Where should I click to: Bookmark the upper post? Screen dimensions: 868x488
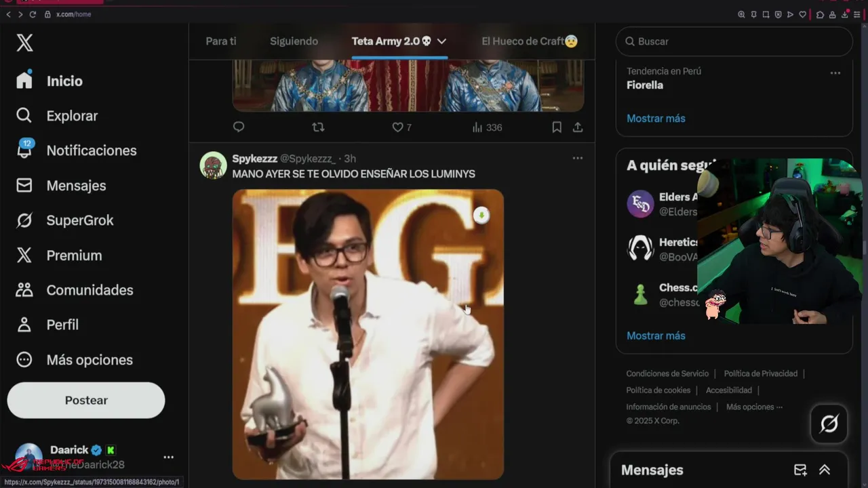[557, 127]
